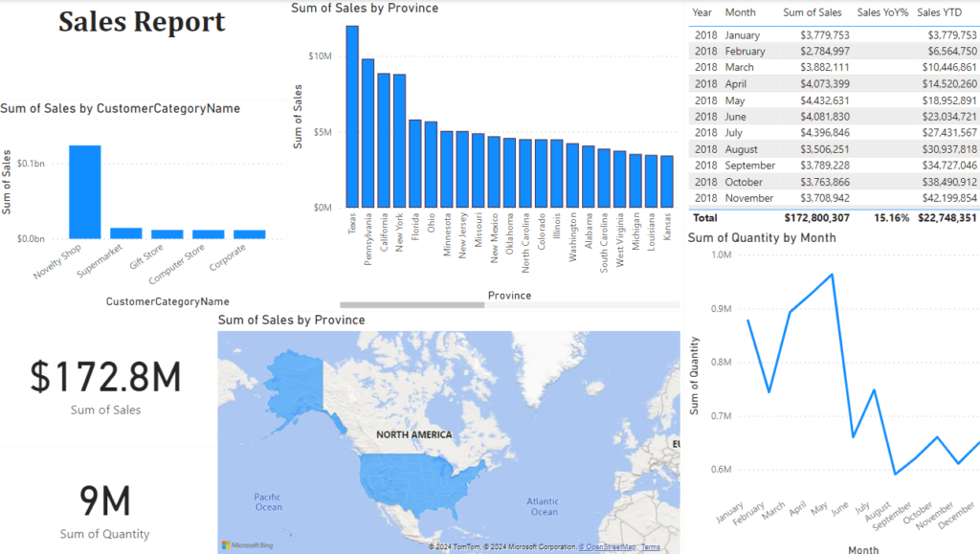
Task: Click August sales value $3,506,251
Action: click(x=825, y=149)
